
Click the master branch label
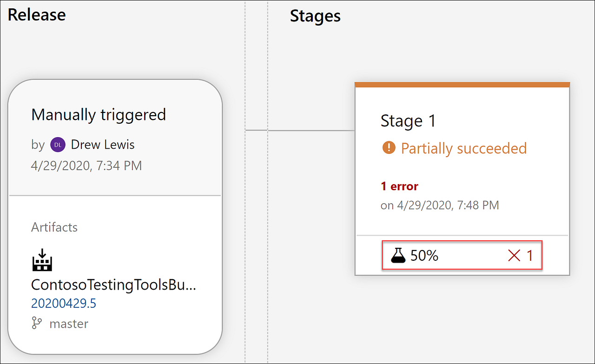[x=69, y=324]
